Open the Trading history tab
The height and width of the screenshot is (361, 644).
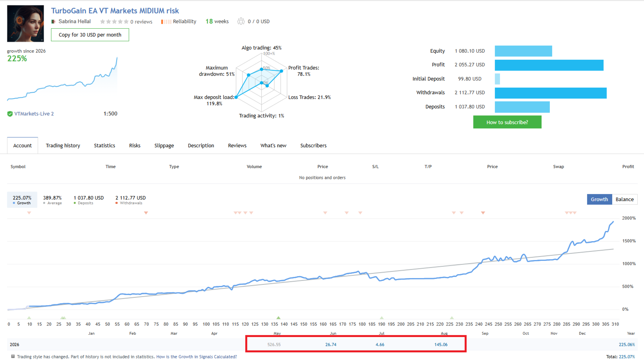pyautogui.click(x=63, y=145)
